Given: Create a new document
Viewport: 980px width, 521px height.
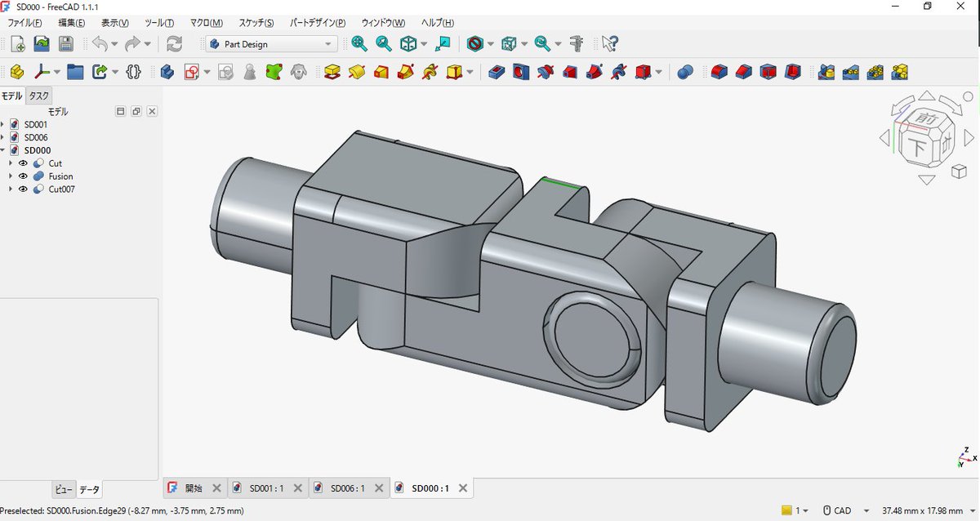Looking at the screenshot, I should click(x=17, y=44).
